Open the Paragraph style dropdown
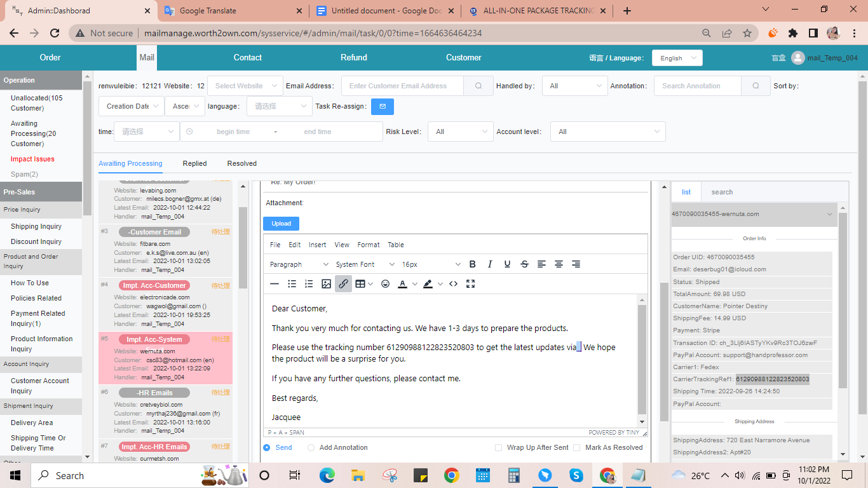This screenshot has width=868, height=488. [299, 264]
